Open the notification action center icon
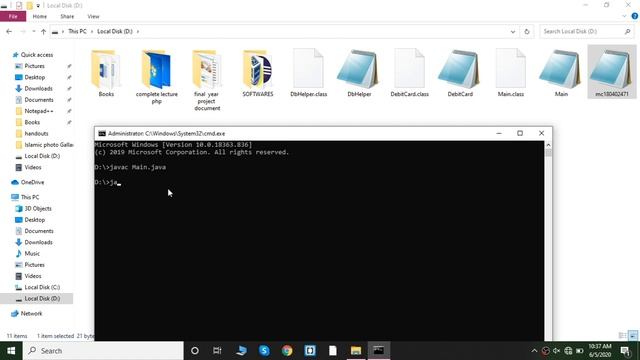The height and width of the screenshot is (360, 640). (x=625, y=351)
